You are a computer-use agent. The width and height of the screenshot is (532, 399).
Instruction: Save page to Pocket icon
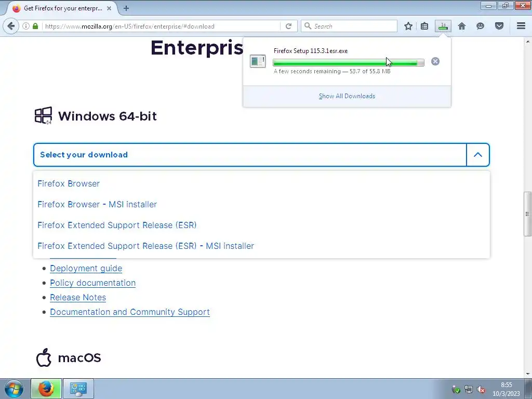(x=499, y=26)
